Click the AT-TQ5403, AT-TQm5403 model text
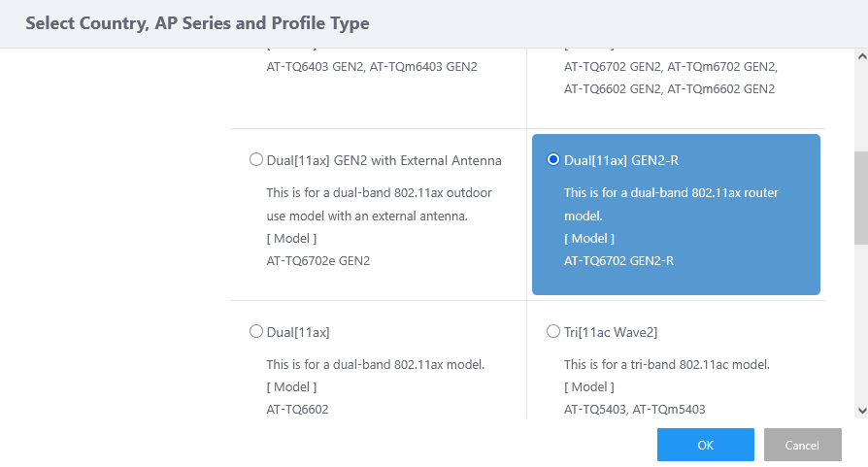This screenshot has width=868, height=467. click(635, 410)
